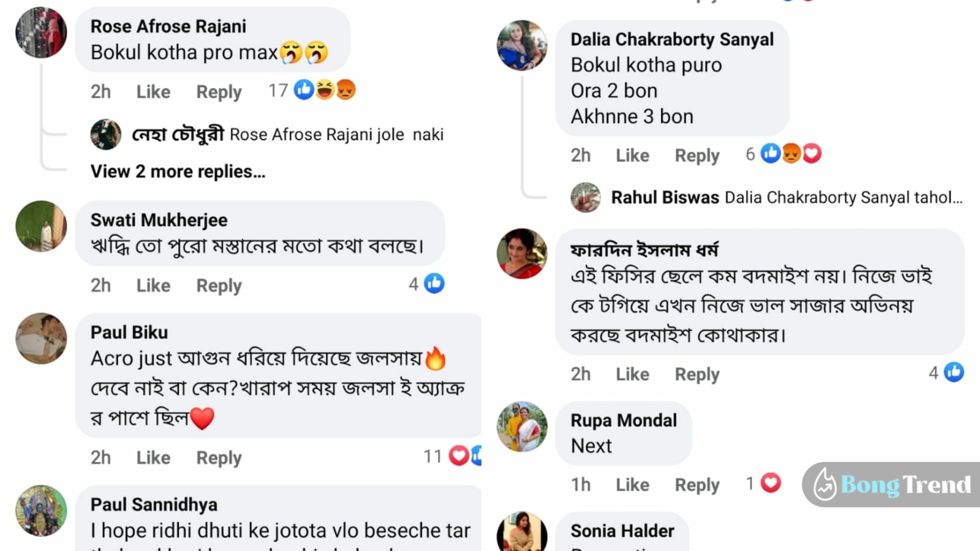This screenshot has width=980, height=551.
Task: Click the heart reaction icon on Paul Biku's comment
Action: point(459,455)
